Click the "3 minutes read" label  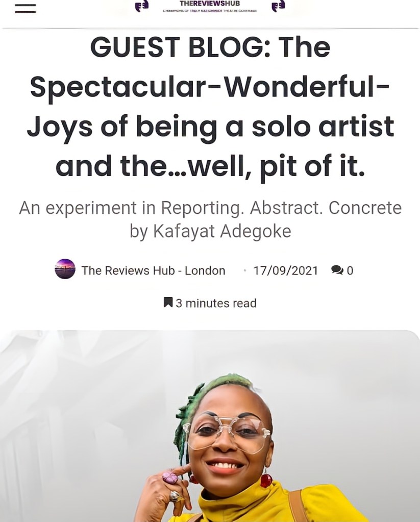216,303
